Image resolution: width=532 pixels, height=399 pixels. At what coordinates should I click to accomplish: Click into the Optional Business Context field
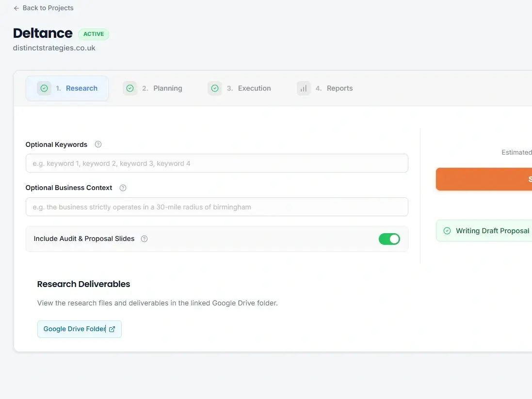click(x=217, y=207)
